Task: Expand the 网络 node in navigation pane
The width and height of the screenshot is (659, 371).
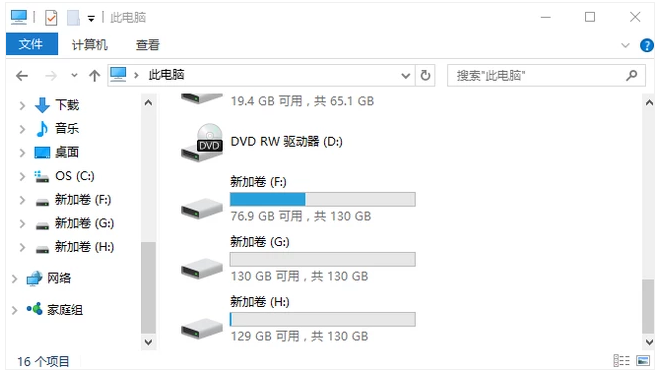Action: click(x=14, y=279)
